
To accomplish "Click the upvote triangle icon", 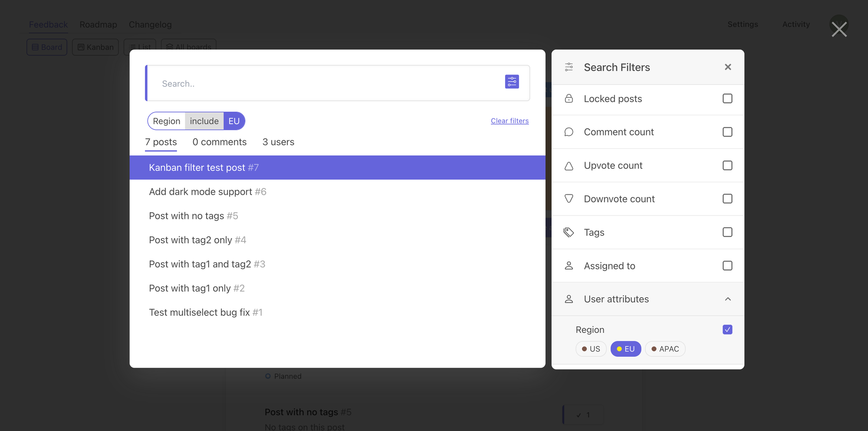I will coord(569,166).
